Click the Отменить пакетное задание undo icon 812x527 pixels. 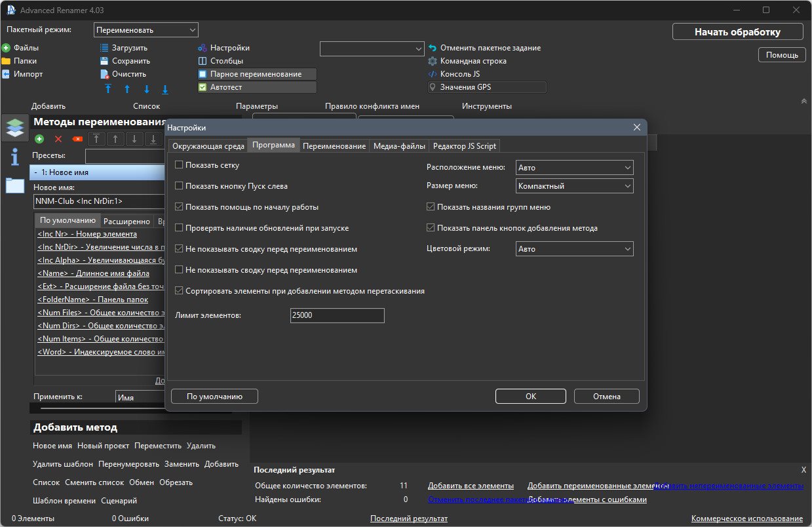click(433, 48)
